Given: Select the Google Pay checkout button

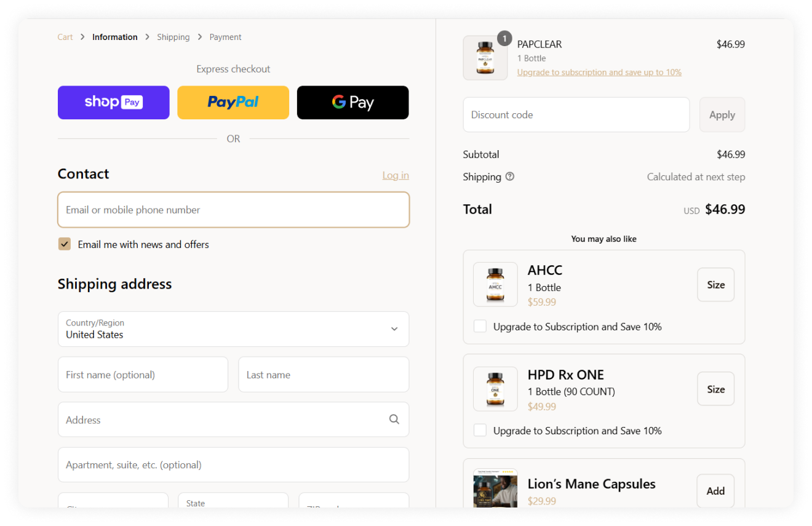Looking at the screenshot, I should click(353, 102).
